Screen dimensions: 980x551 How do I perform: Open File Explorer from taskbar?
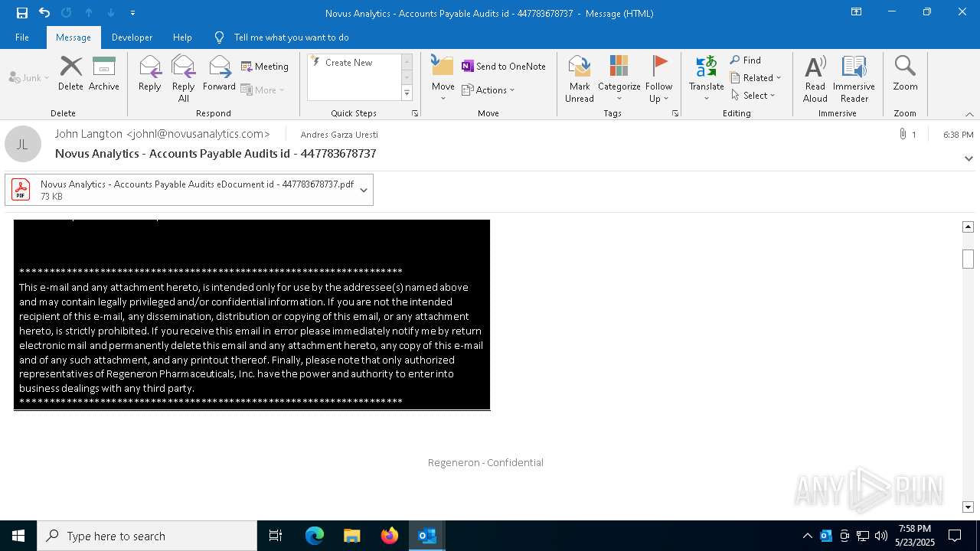352,536
